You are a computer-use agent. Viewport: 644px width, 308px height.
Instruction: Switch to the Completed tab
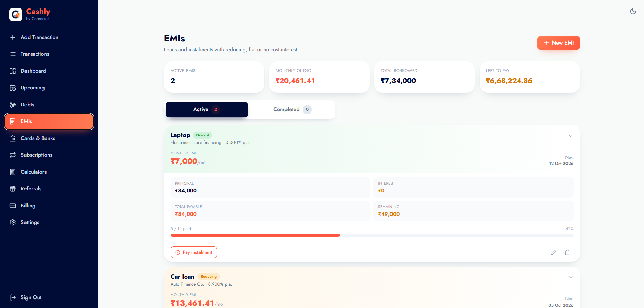tap(292, 109)
